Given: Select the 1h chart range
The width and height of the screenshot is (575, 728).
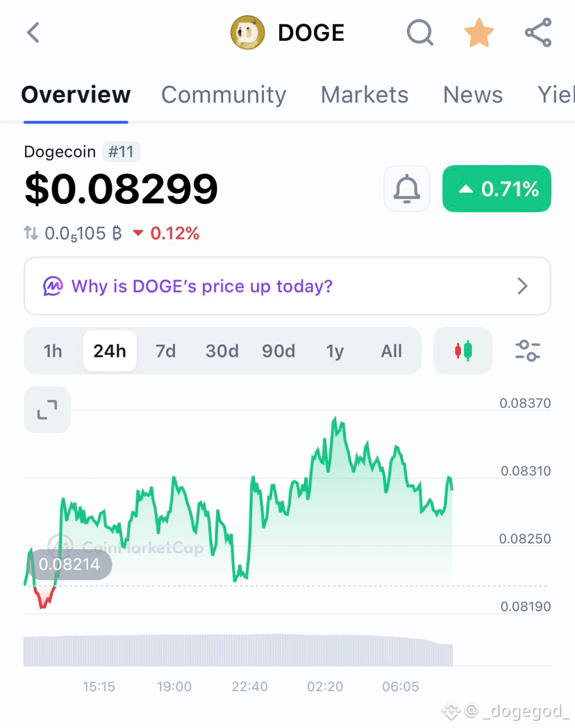Looking at the screenshot, I should click(x=53, y=351).
